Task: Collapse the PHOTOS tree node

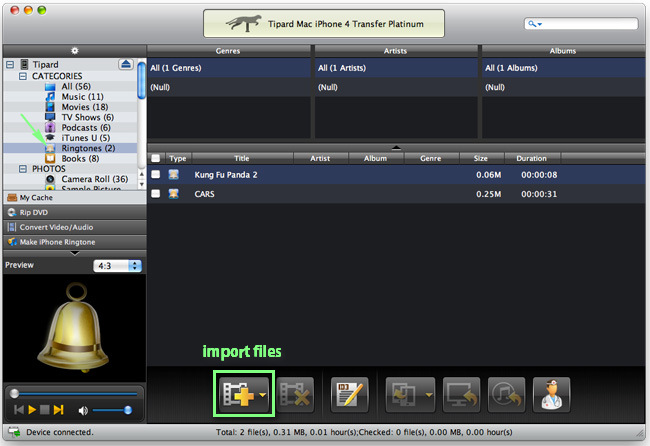Action: [x=23, y=169]
